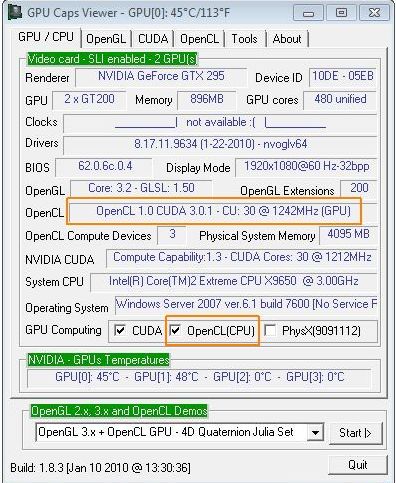Viewport: 396px width, 483px height.
Task: Switch to the OpenCL tab
Action: click(x=199, y=39)
